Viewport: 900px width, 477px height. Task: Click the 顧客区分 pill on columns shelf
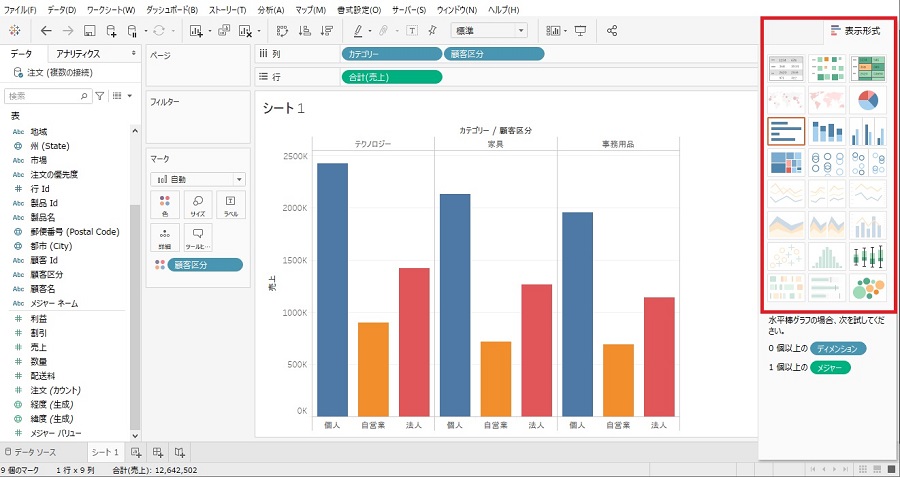click(x=494, y=53)
